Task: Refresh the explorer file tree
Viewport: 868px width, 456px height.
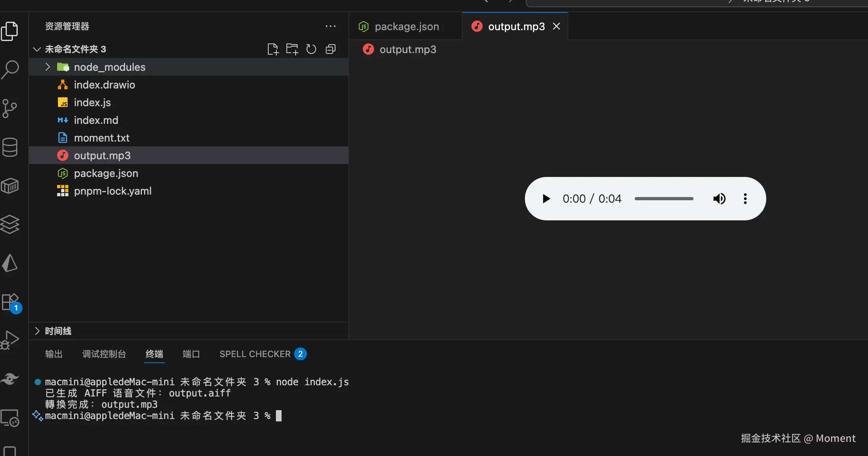Action: pos(311,49)
